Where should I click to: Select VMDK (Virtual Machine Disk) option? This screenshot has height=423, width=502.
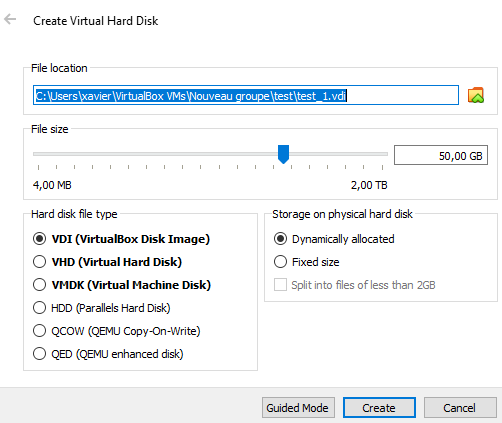pos(122,285)
